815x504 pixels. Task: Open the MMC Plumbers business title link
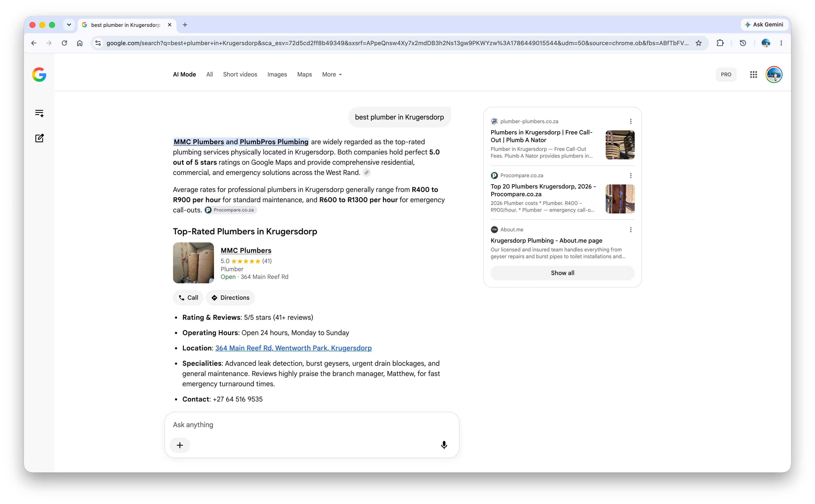click(x=246, y=250)
